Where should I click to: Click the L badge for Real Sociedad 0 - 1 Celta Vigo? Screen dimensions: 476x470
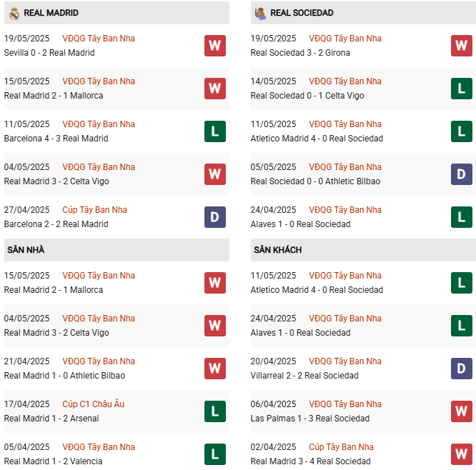[462, 89]
